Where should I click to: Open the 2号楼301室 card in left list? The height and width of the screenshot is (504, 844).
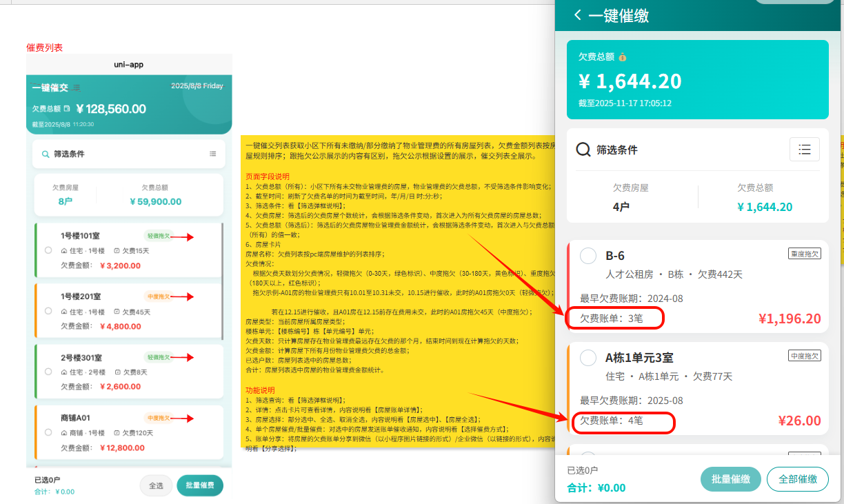pyautogui.click(x=128, y=372)
